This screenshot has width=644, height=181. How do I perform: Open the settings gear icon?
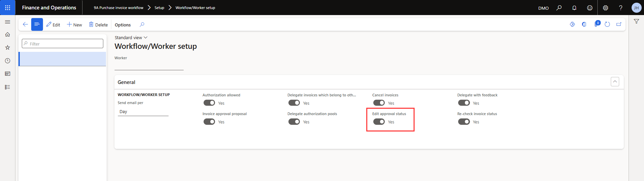[x=605, y=8]
